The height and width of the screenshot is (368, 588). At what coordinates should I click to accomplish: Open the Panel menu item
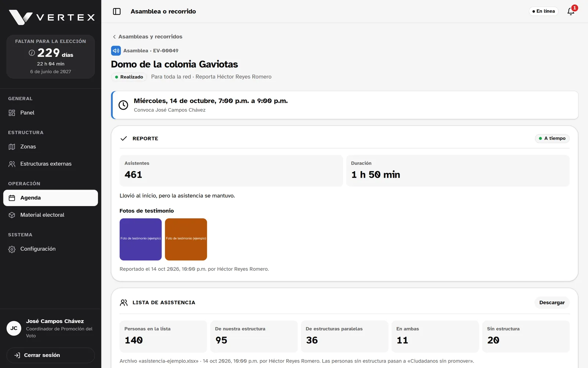pos(51,113)
